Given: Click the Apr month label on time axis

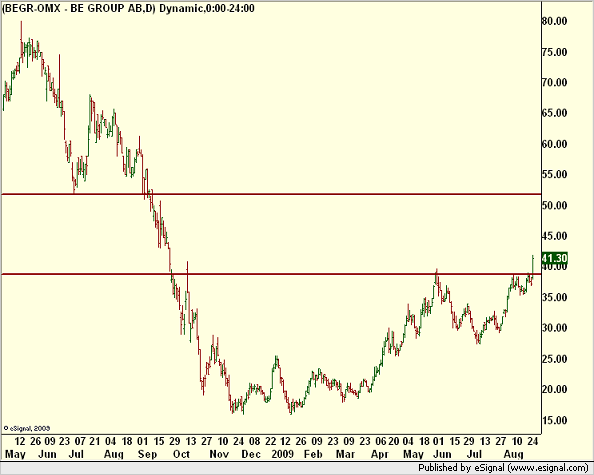Looking at the screenshot, I should [379, 454].
